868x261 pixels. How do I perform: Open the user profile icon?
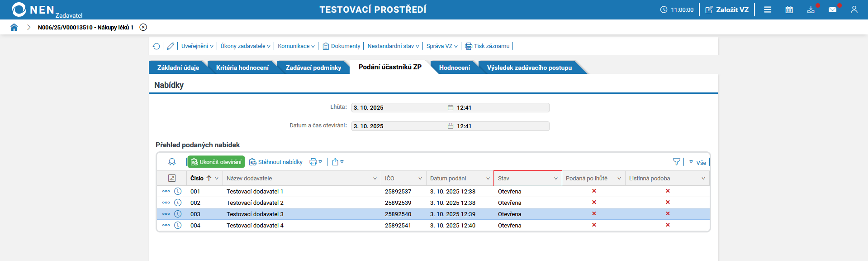pos(854,10)
